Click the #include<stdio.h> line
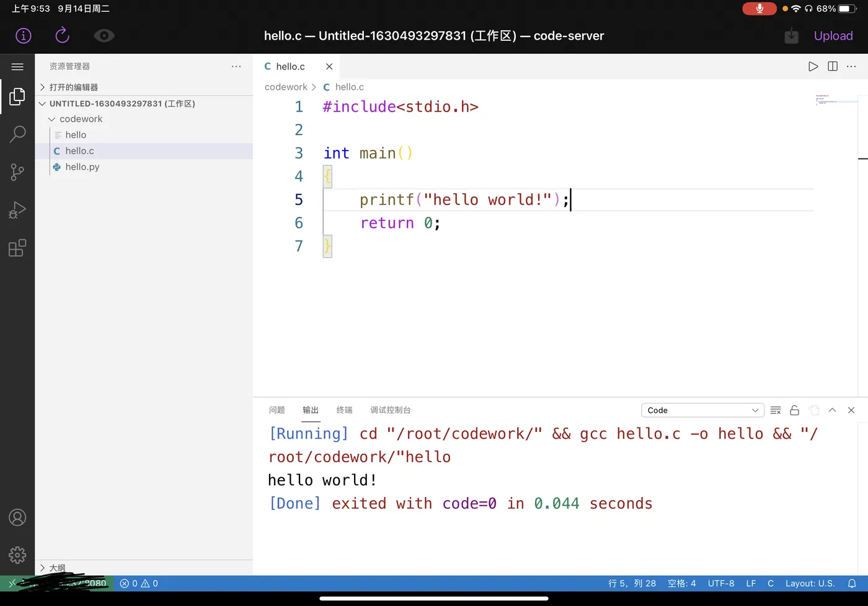Image resolution: width=868 pixels, height=606 pixels. tap(401, 107)
